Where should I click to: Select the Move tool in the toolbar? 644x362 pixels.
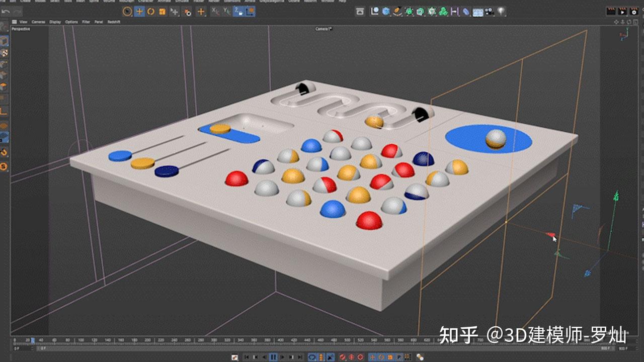click(139, 12)
